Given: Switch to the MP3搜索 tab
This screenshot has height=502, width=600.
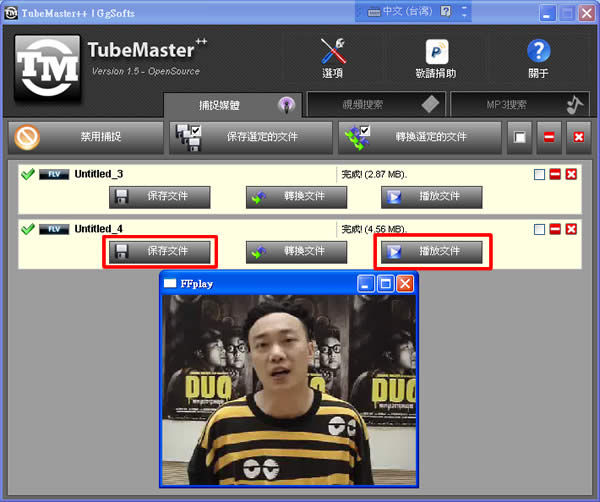Looking at the screenshot, I should pos(520,104).
